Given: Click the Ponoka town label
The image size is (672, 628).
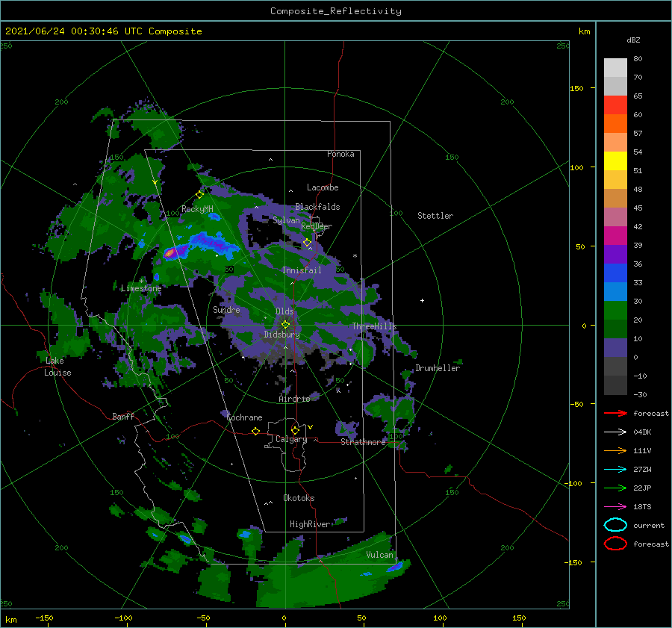Looking at the screenshot, I should click(340, 154).
